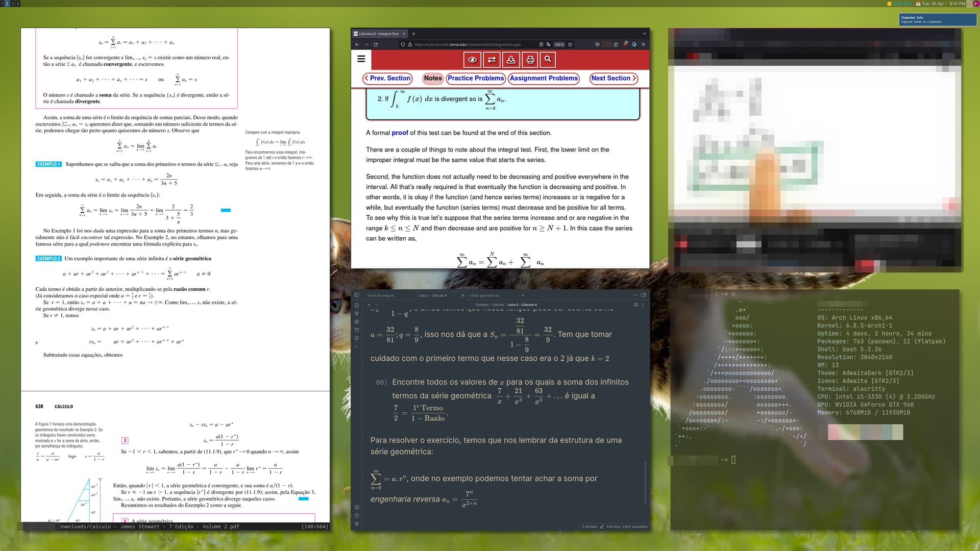Click the 160% zoom level indicator
The image size is (980, 551).
pos(559,44)
